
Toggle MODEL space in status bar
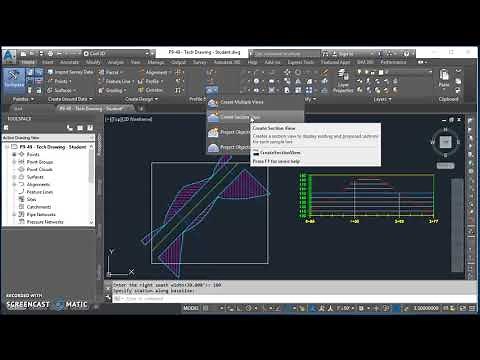click(x=191, y=308)
